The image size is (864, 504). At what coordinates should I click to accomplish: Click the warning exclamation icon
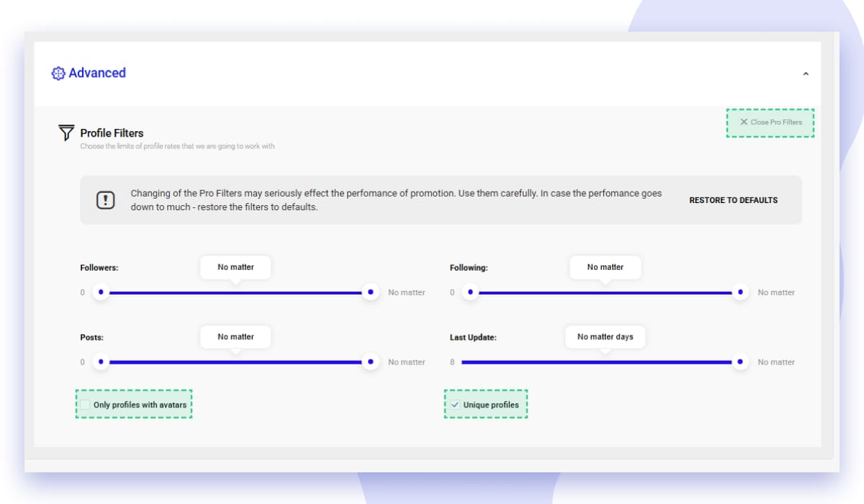[x=106, y=200]
